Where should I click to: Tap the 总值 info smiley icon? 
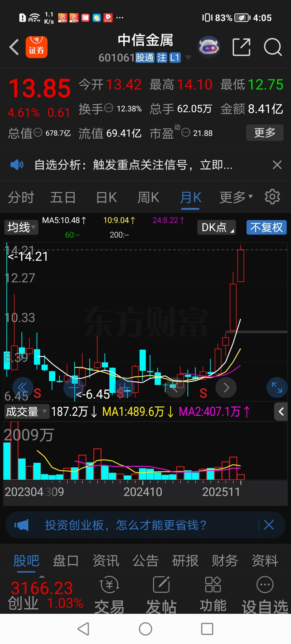(x=38, y=132)
